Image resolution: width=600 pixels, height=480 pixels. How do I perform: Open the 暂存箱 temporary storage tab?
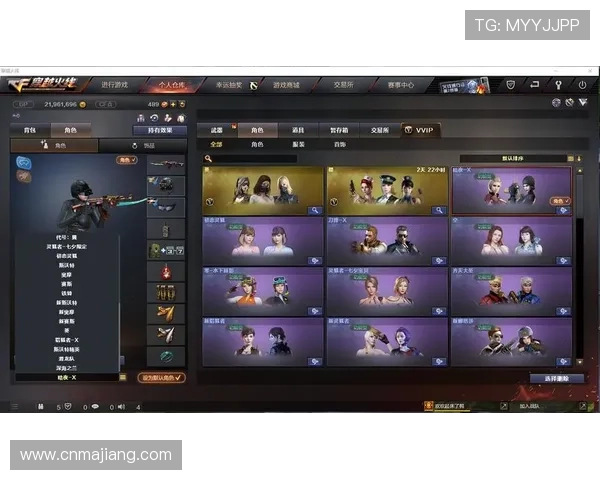pos(339,130)
